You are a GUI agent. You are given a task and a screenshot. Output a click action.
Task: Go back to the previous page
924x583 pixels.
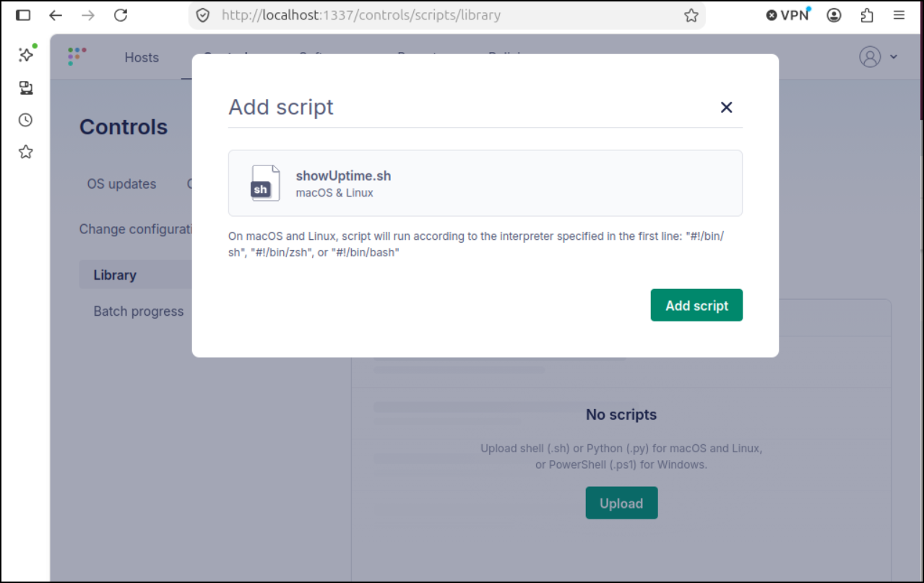[x=56, y=15]
